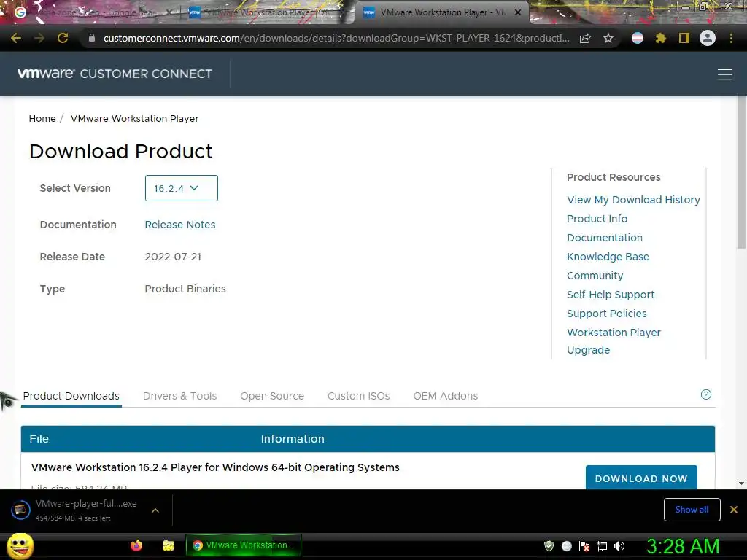Open the smiley face Start button

20,545
